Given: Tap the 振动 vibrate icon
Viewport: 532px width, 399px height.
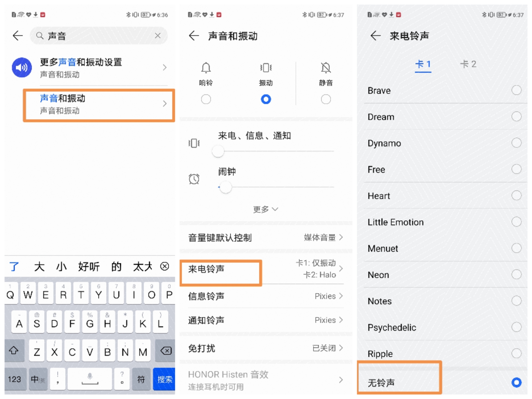Looking at the screenshot, I should [x=266, y=67].
